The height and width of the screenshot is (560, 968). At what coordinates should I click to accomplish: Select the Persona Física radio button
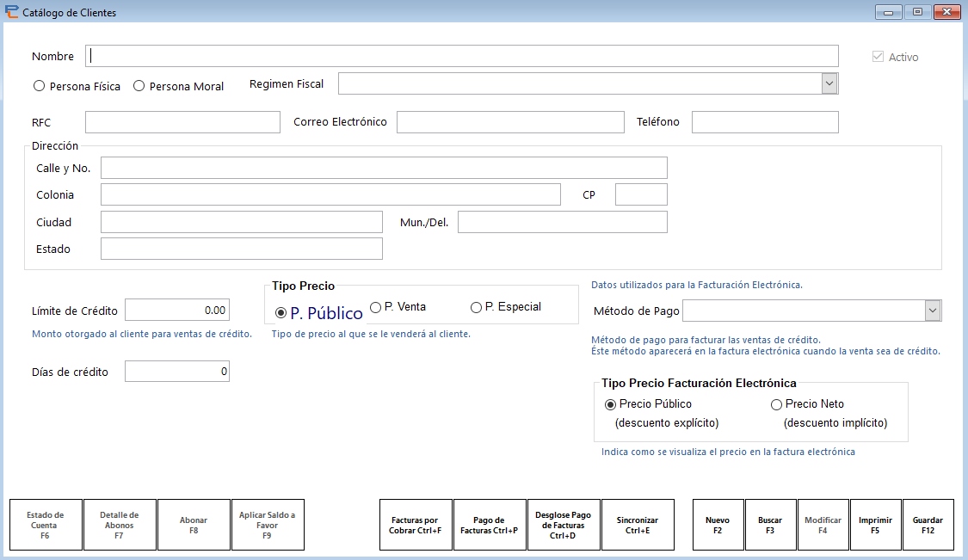[40, 86]
